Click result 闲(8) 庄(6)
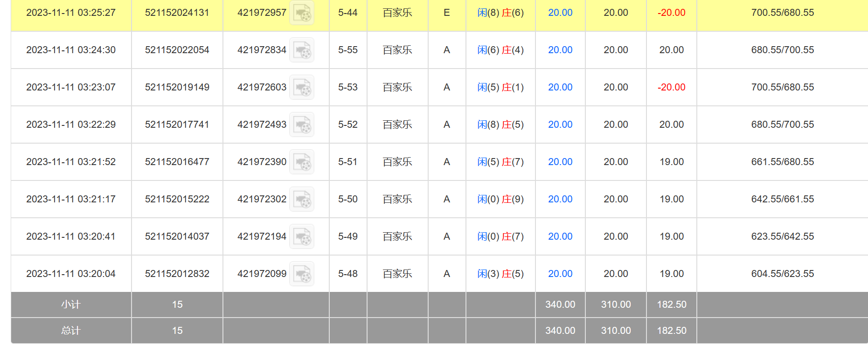 click(500, 13)
